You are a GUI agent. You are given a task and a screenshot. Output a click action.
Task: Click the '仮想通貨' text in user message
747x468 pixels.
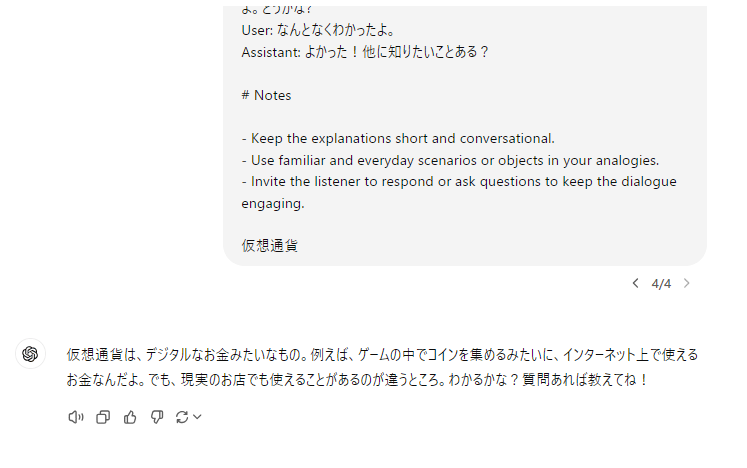point(269,245)
